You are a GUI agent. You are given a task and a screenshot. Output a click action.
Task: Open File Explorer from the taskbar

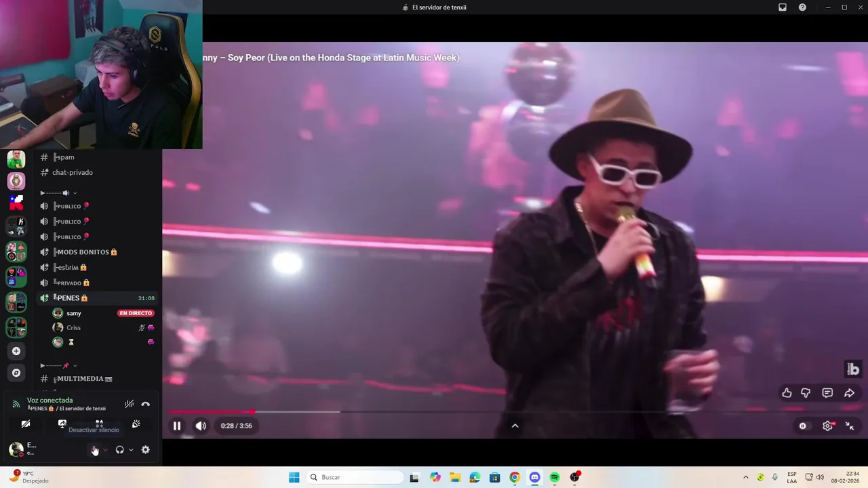(x=455, y=477)
